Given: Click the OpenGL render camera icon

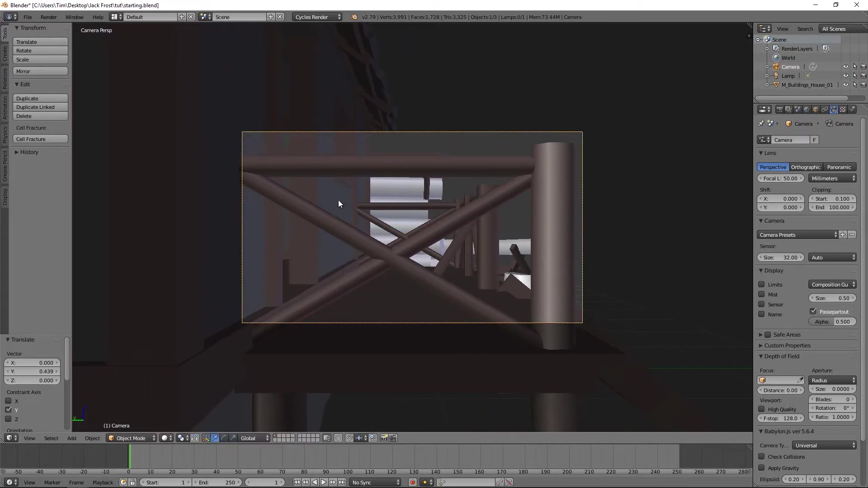Looking at the screenshot, I should (384, 438).
